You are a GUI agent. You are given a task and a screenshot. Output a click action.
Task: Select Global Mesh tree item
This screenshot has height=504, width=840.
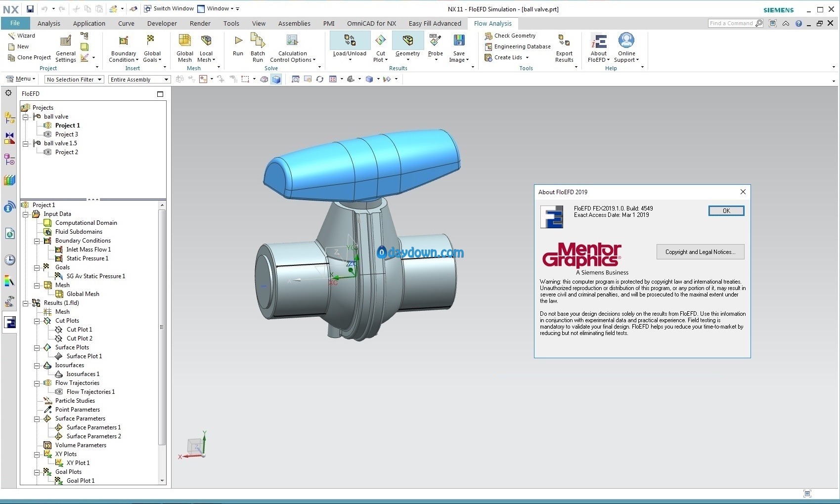tap(83, 294)
